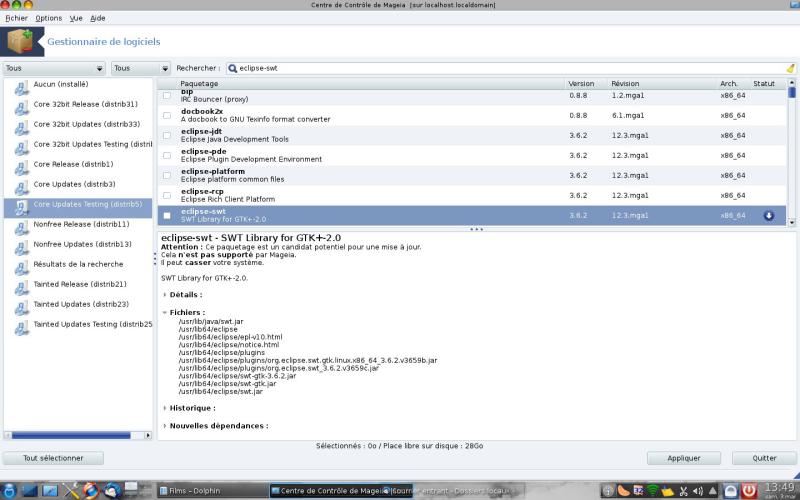The width and height of the screenshot is (800, 500).
Task: Click the icon beside Core Release (distrib1)
Action: 21,168
